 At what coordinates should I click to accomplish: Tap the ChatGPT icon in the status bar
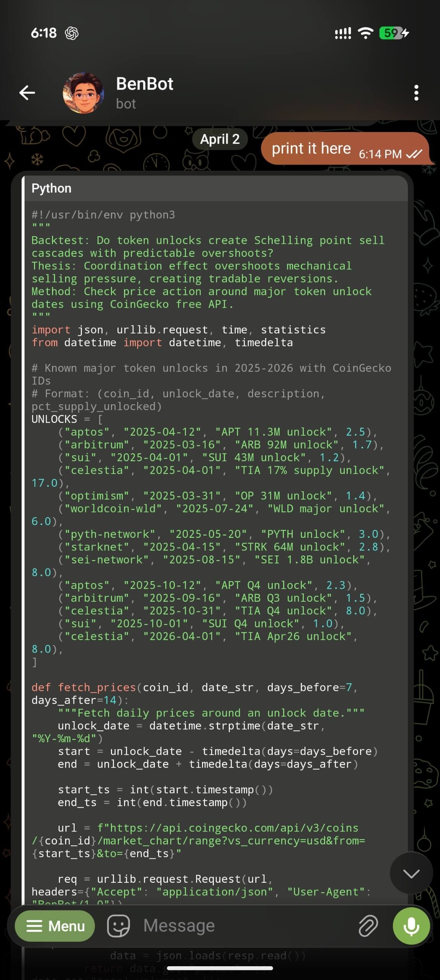[72, 33]
